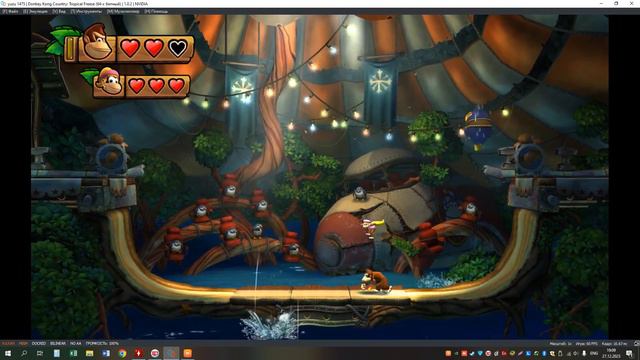This screenshot has height=360, width=640.
Task: Open the Windows notification center
Action: point(629,353)
